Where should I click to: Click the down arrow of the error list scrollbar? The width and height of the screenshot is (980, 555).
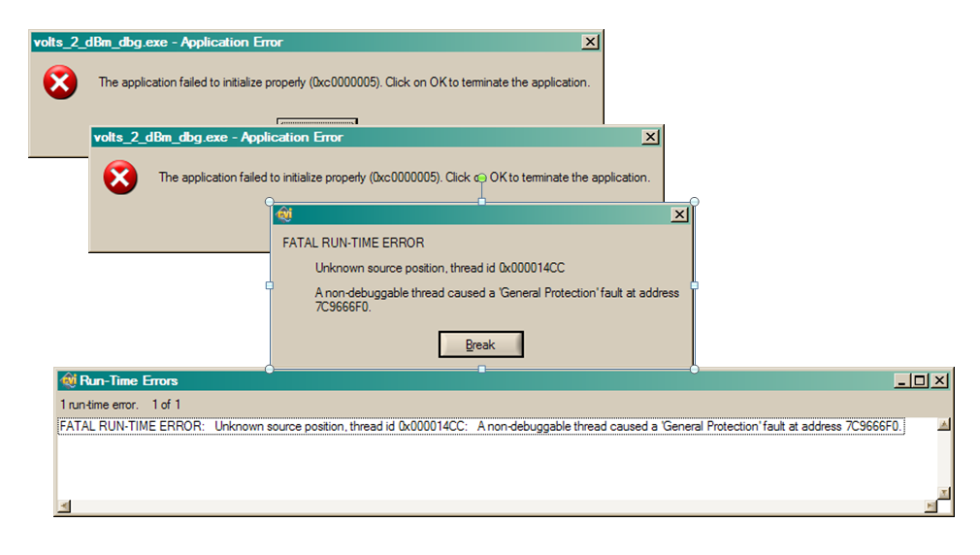[x=944, y=493]
